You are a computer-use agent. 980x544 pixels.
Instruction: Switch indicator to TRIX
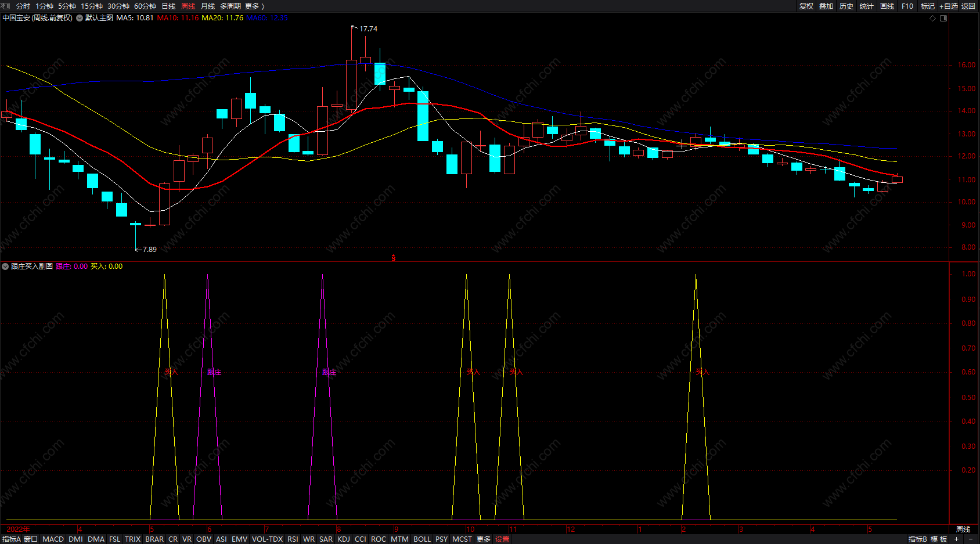(x=133, y=539)
